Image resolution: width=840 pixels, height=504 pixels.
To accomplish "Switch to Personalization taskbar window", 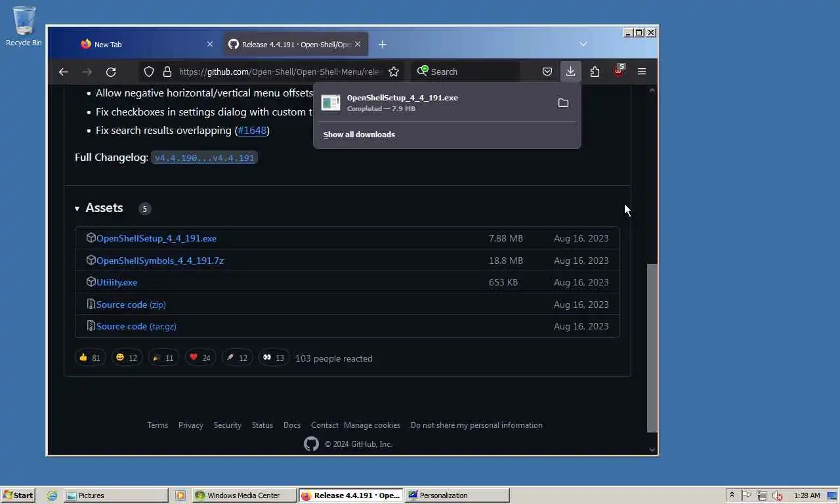I will [457, 495].
